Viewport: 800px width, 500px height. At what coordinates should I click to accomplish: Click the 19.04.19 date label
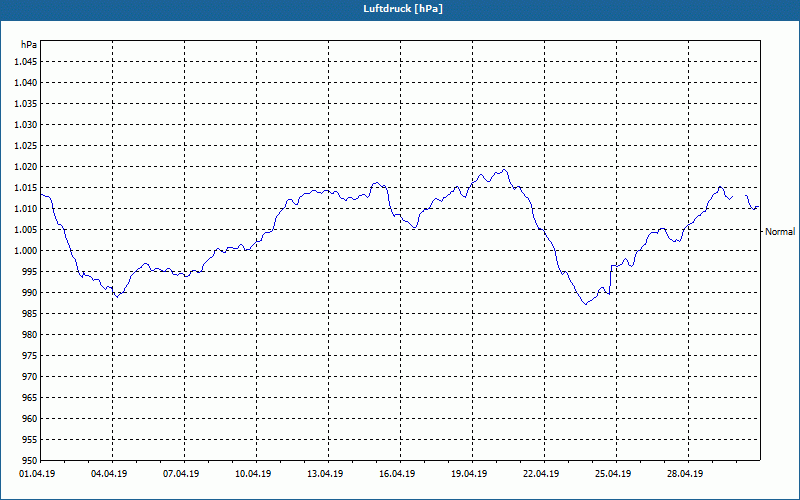click(x=469, y=474)
